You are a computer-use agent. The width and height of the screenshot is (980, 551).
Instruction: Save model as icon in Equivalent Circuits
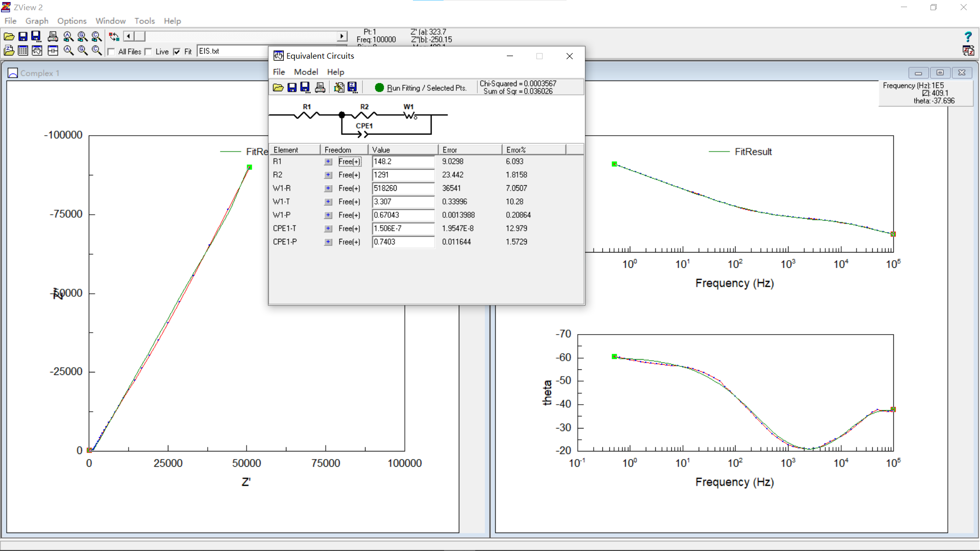(x=305, y=88)
